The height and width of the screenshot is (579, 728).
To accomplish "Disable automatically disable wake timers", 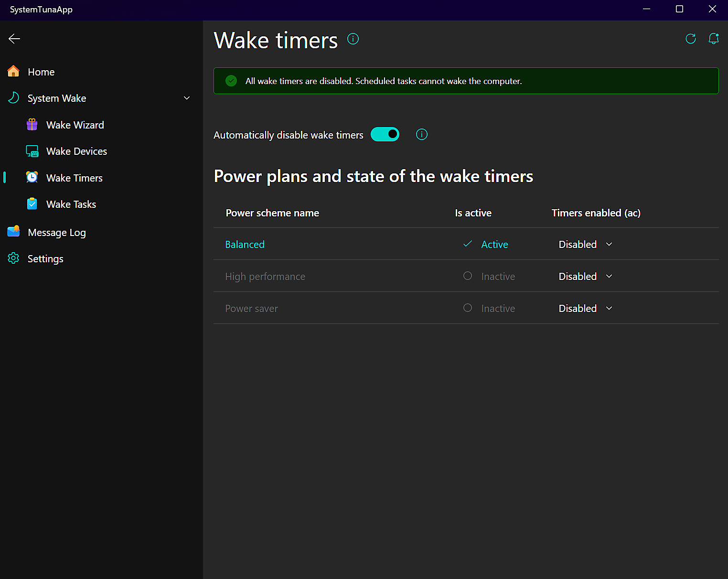I will pos(385,134).
